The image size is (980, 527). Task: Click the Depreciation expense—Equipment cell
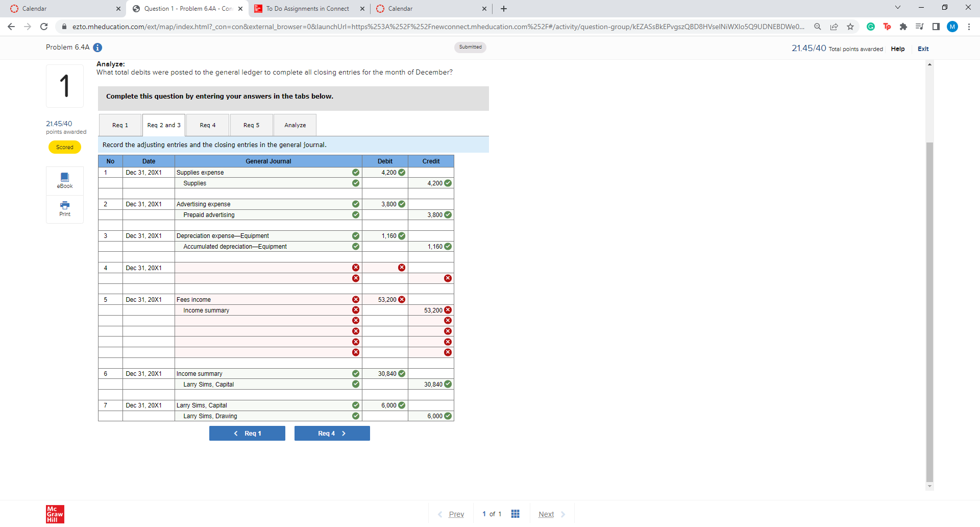[268, 236]
